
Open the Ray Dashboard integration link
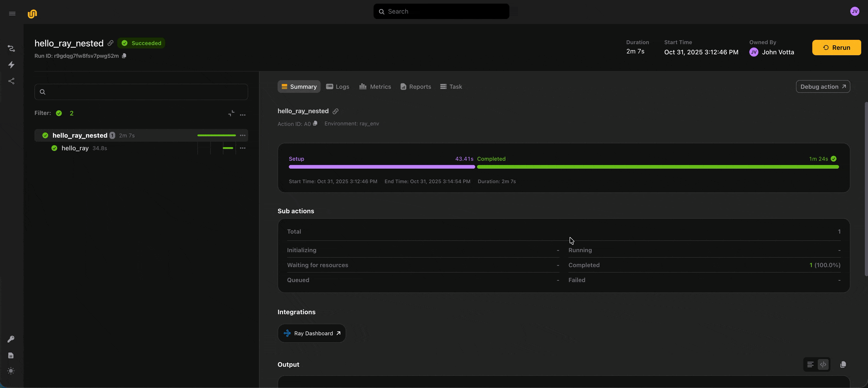312,333
